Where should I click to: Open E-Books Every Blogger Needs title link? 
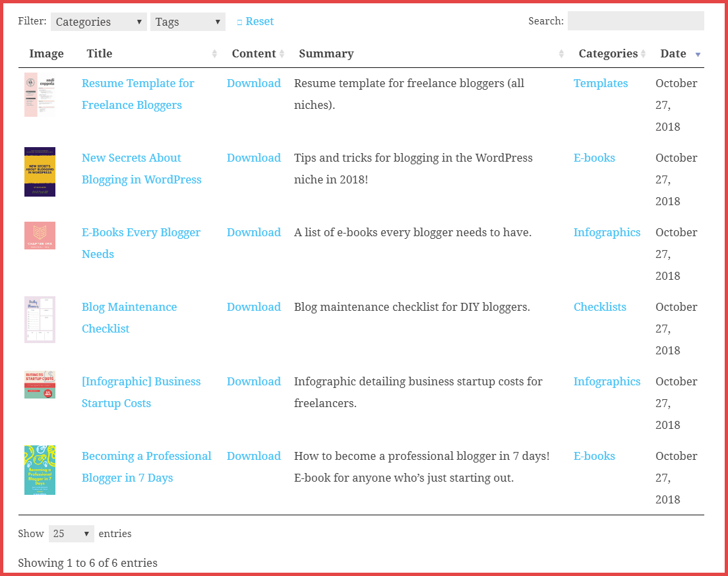(141, 243)
